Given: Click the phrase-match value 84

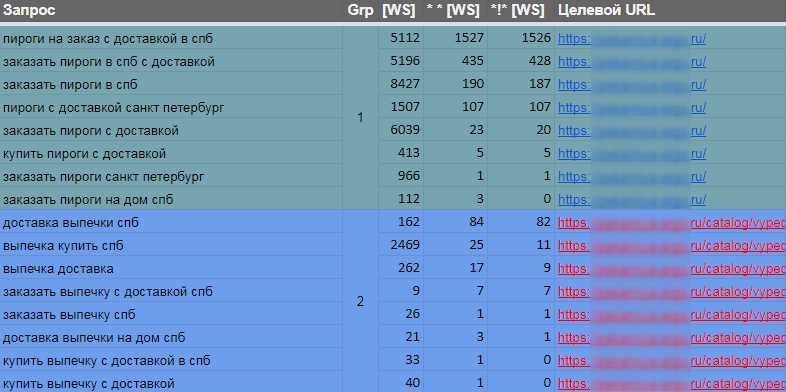Looking at the screenshot, I should coord(476,223).
